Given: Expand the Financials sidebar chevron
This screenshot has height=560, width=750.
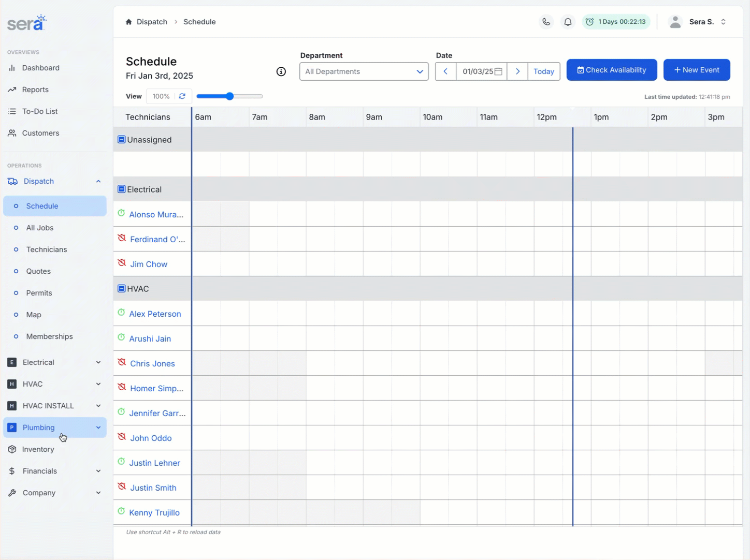Looking at the screenshot, I should [x=98, y=471].
